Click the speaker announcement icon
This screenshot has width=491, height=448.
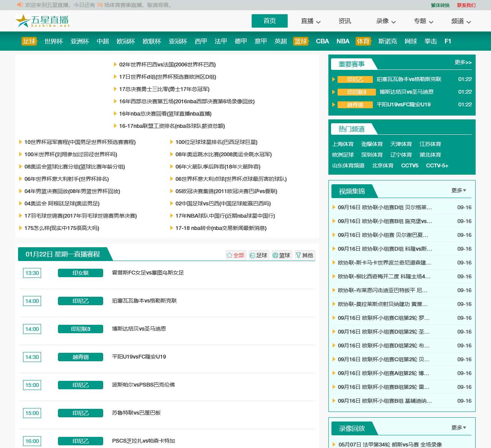pos(20,5)
